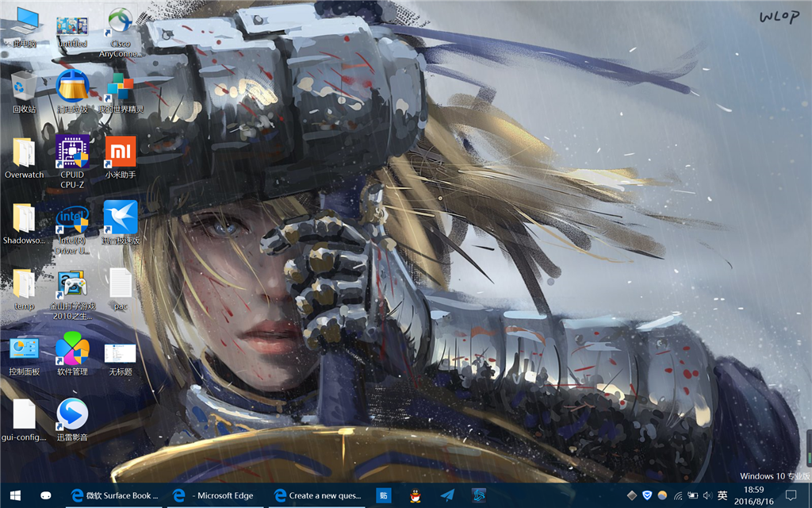Open the Windows Start menu
The image size is (812, 508).
[x=15, y=495]
